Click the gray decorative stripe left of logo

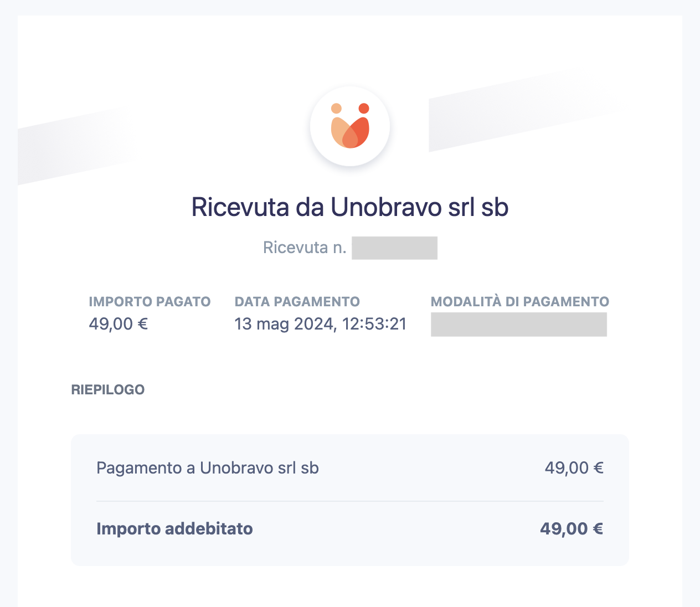click(x=72, y=147)
